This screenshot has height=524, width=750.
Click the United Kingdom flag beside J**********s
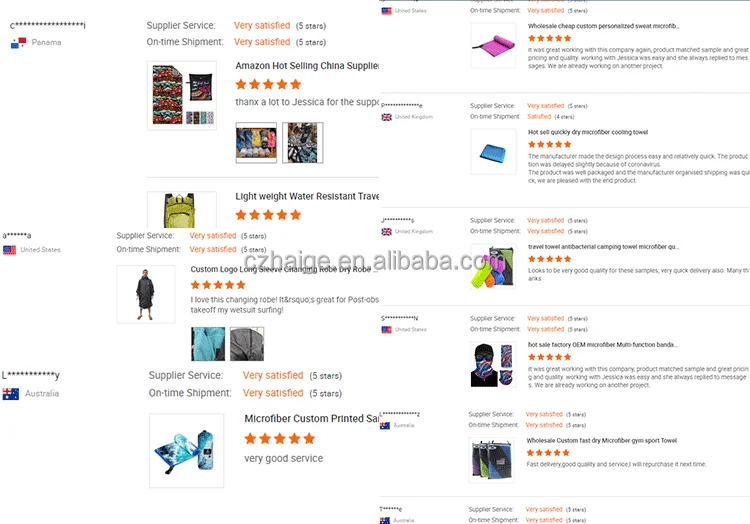[x=386, y=232]
